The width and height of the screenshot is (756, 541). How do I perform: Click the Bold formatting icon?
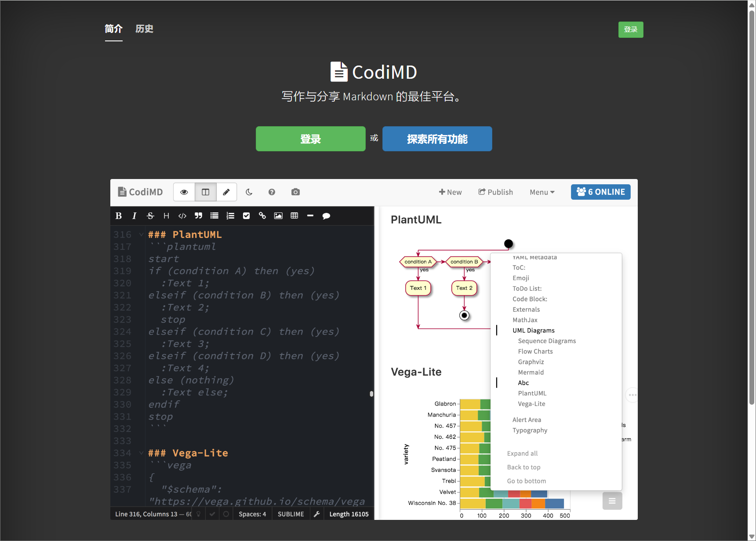(x=118, y=216)
